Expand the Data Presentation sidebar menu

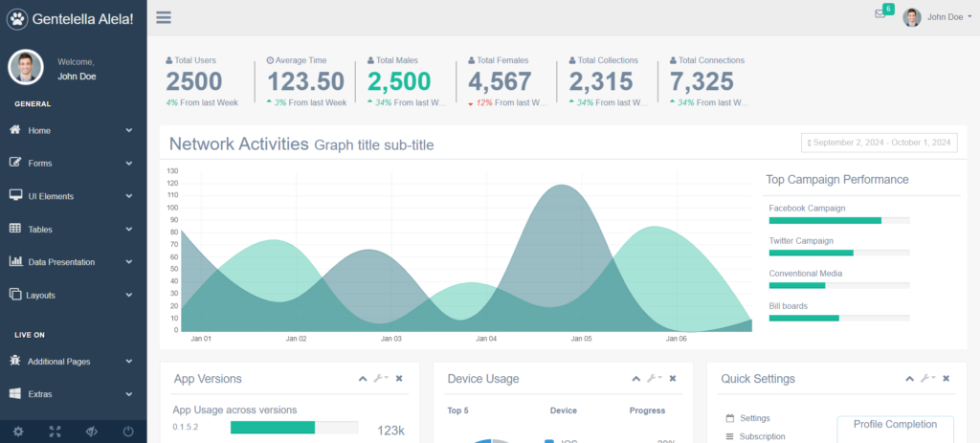73,262
